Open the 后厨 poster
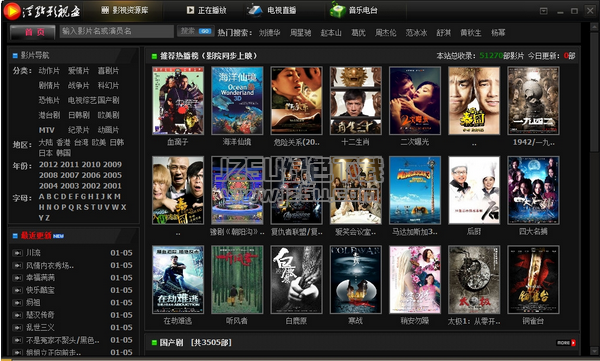The height and width of the screenshot is (361, 600). [474, 190]
